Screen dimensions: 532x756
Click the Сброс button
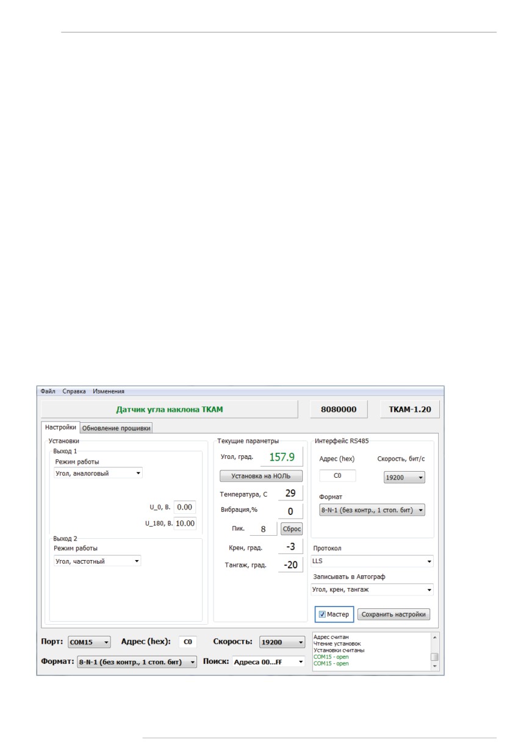[292, 529]
